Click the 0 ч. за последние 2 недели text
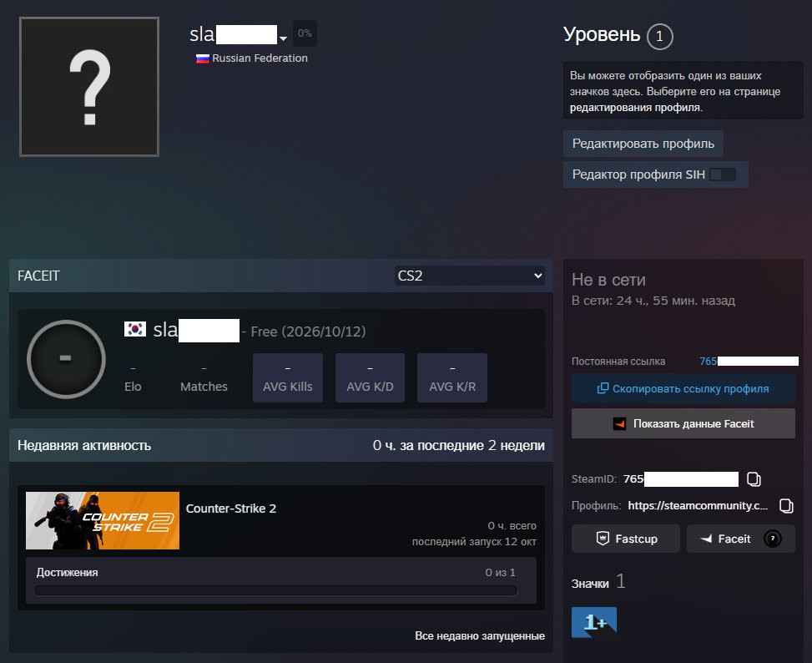812x663 pixels. 458,445
